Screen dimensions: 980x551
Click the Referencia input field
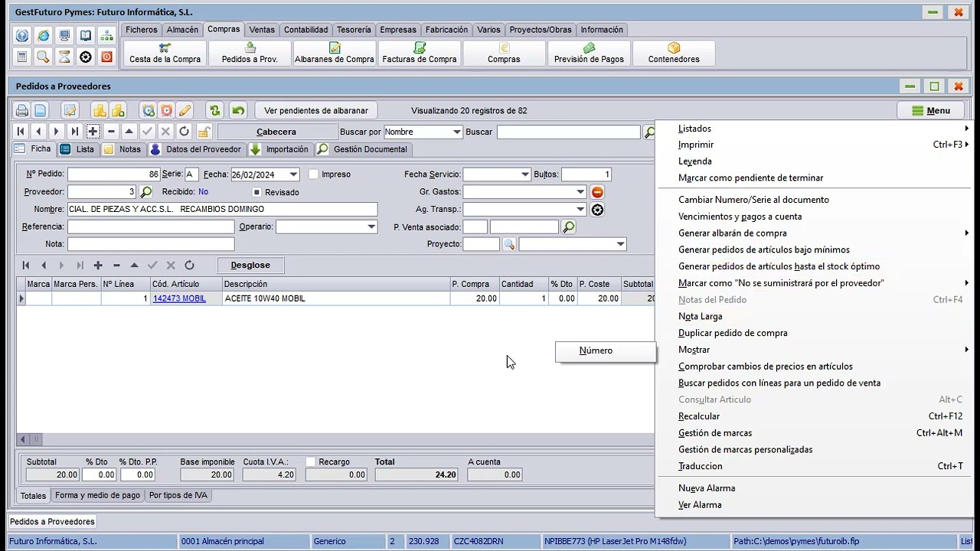click(x=151, y=227)
